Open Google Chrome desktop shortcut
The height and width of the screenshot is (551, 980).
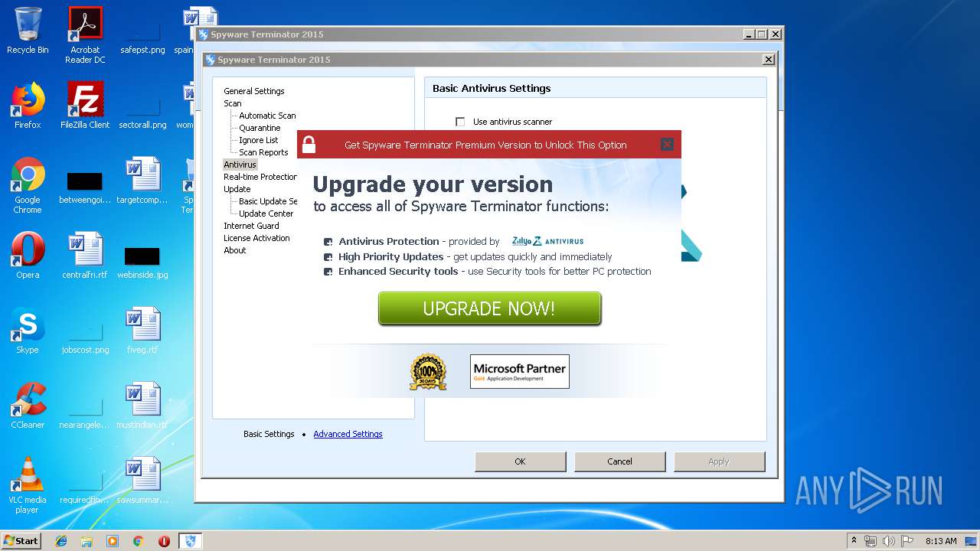[28, 185]
